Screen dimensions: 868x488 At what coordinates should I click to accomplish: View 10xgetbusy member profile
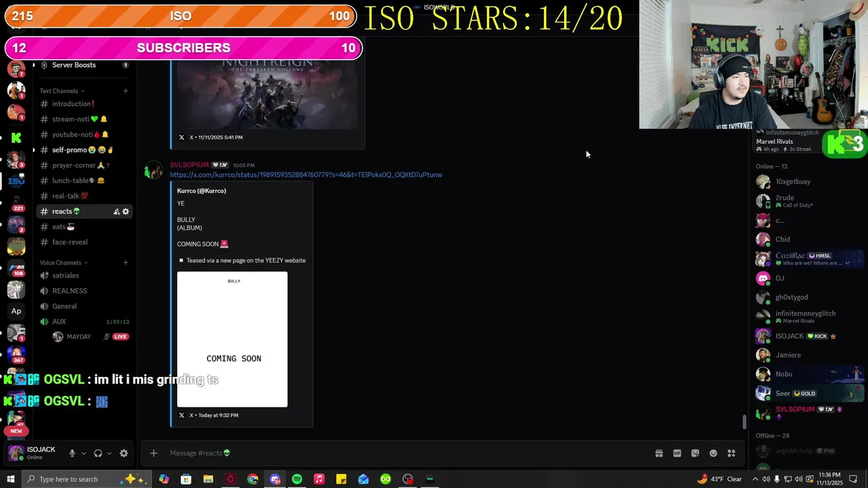(x=810, y=182)
